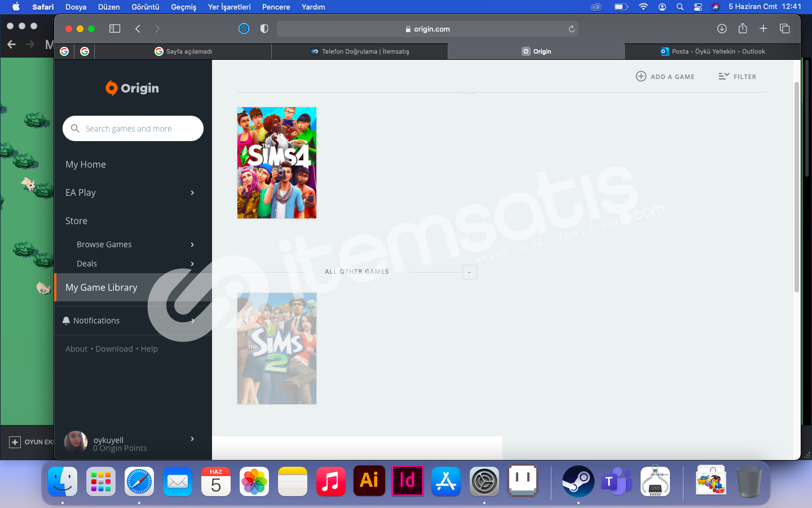Click the date and time in menu bar
This screenshot has width=812, height=508.
(x=765, y=7)
